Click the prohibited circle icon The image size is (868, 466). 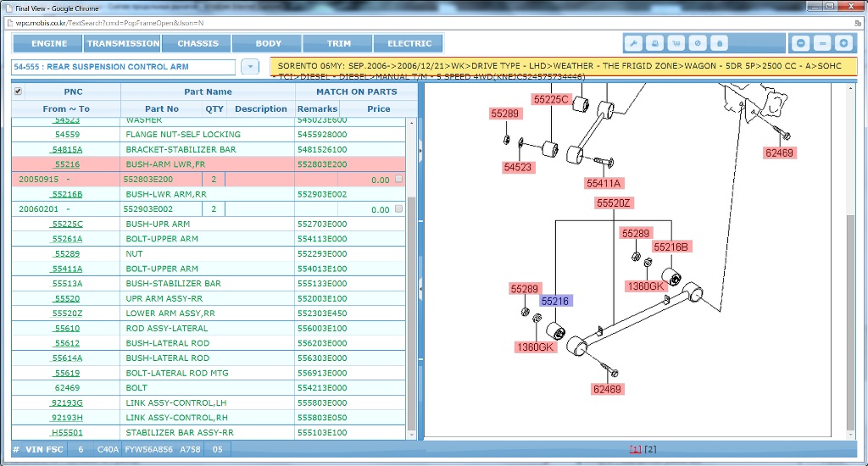coord(697,43)
